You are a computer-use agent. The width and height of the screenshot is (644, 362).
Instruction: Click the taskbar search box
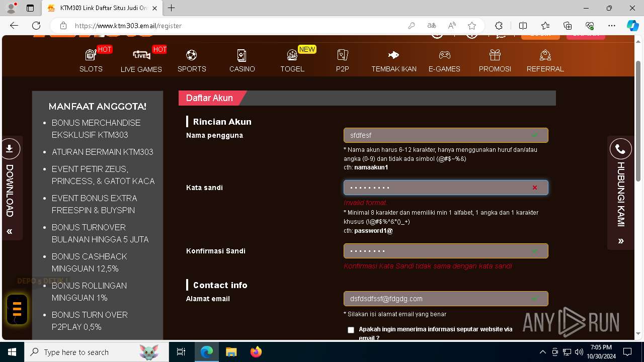click(97, 352)
